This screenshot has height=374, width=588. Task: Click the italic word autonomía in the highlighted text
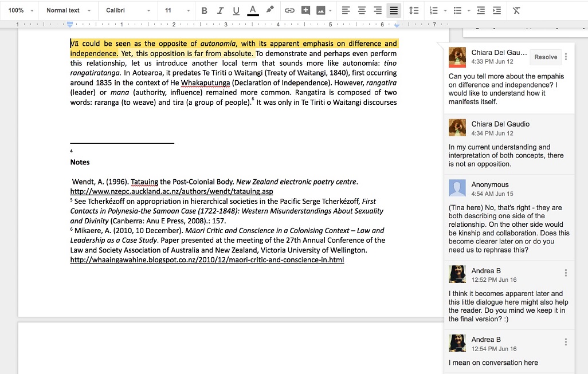(x=218, y=44)
